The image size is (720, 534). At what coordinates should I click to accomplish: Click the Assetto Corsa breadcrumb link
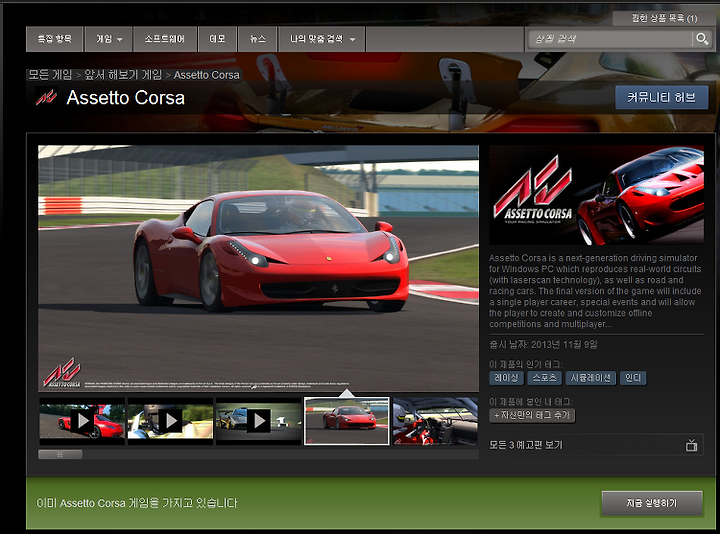(207, 75)
